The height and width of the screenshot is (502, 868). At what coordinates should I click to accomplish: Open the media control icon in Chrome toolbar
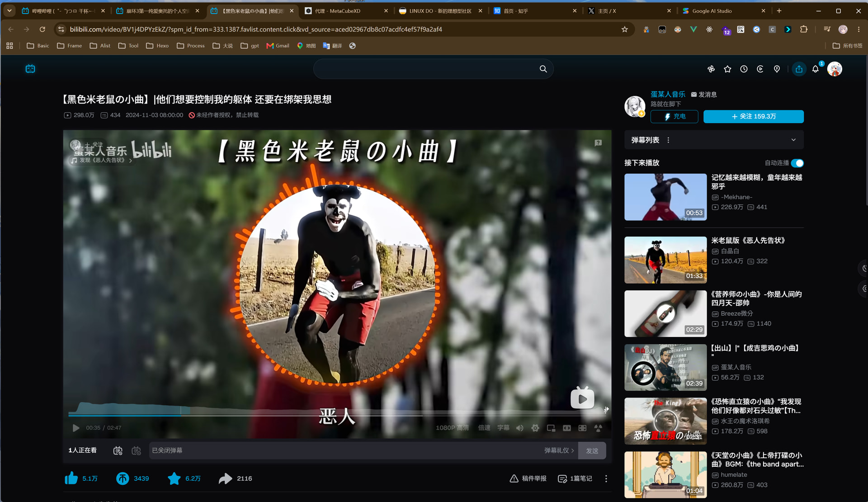coord(827,29)
